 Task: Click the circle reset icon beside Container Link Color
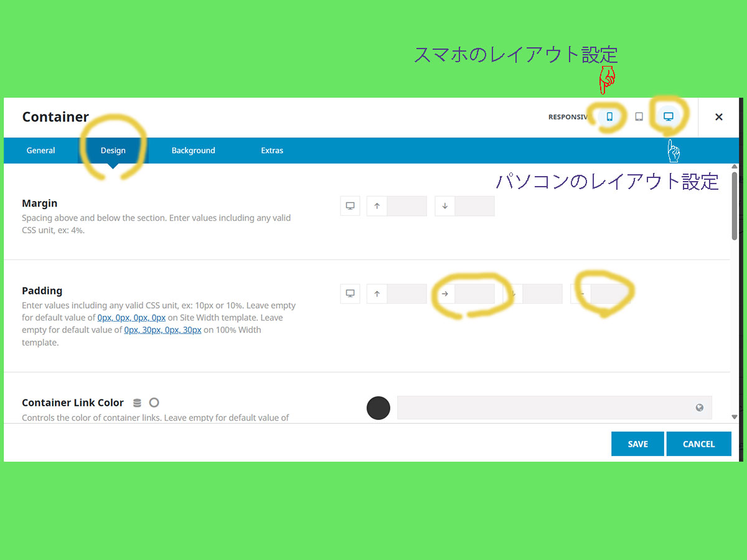(x=154, y=403)
